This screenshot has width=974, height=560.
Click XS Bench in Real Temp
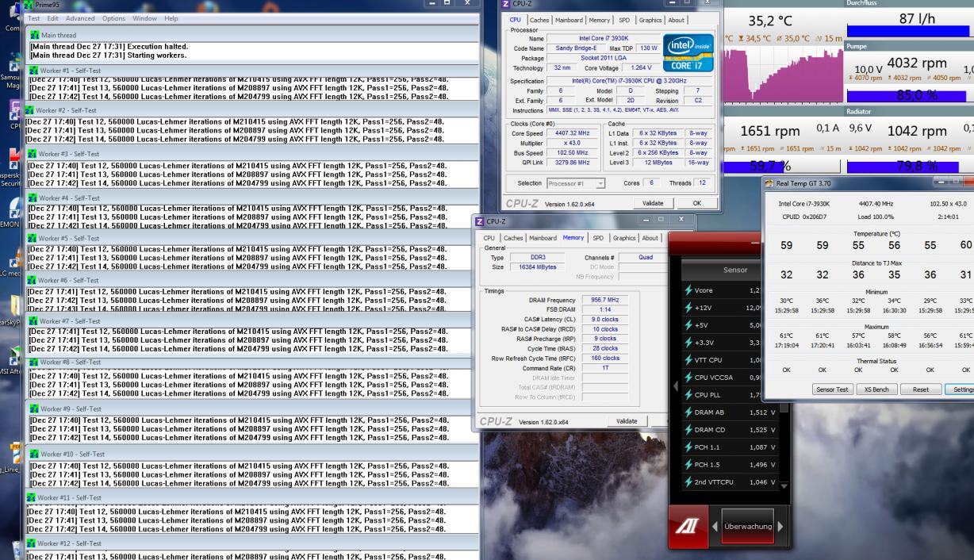pyautogui.click(x=876, y=389)
